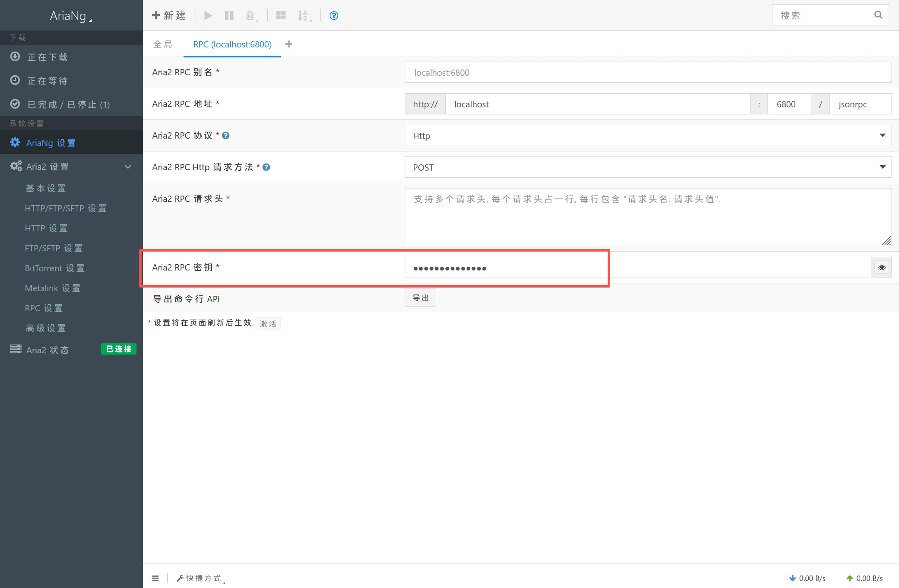Click the 快捷方式 wrench icon in status bar
This screenshot has width=899, height=588.
pyautogui.click(x=180, y=578)
